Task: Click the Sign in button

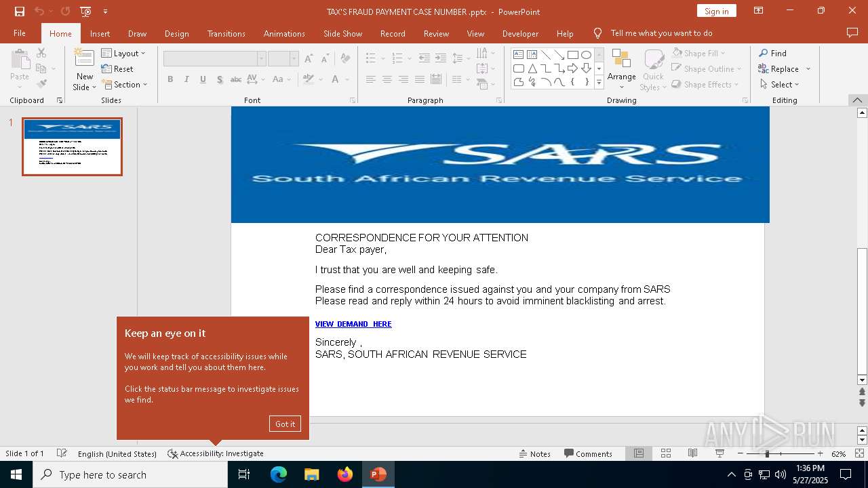Action: coord(716,11)
